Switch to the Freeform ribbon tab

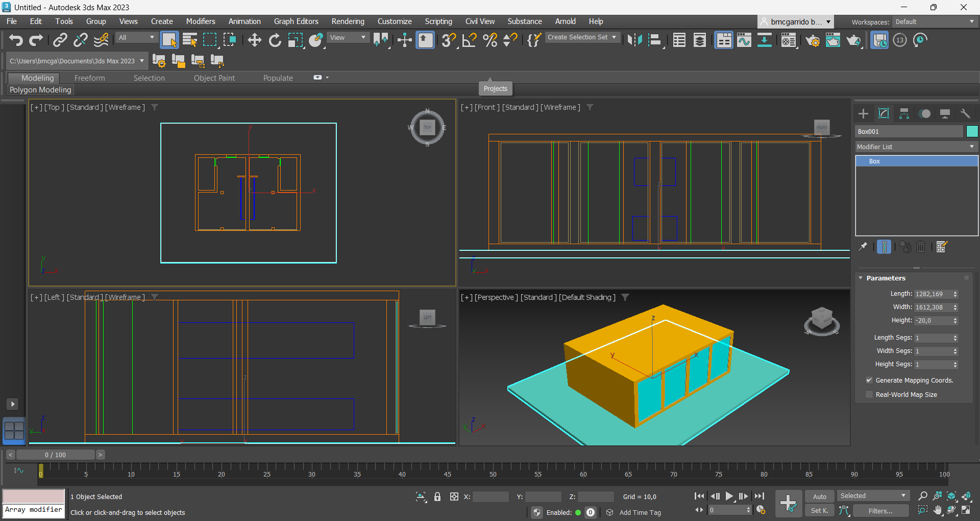pos(89,78)
